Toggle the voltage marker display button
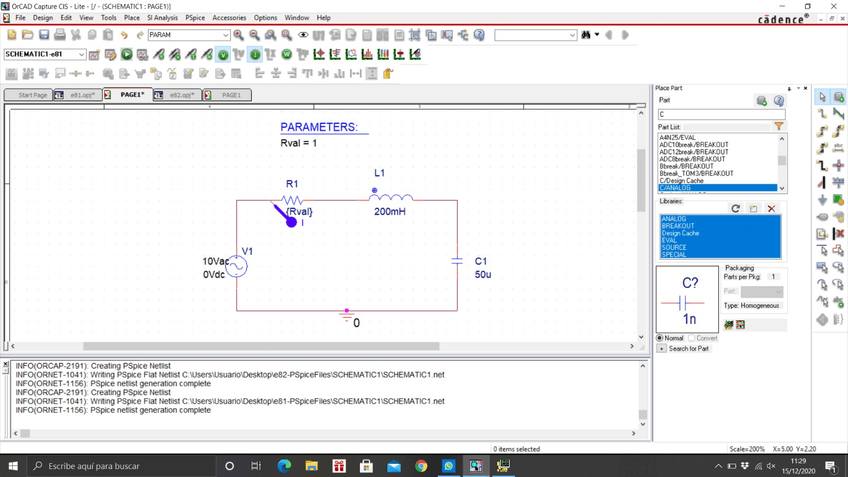This screenshot has height=477, width=848. point(223,54)
